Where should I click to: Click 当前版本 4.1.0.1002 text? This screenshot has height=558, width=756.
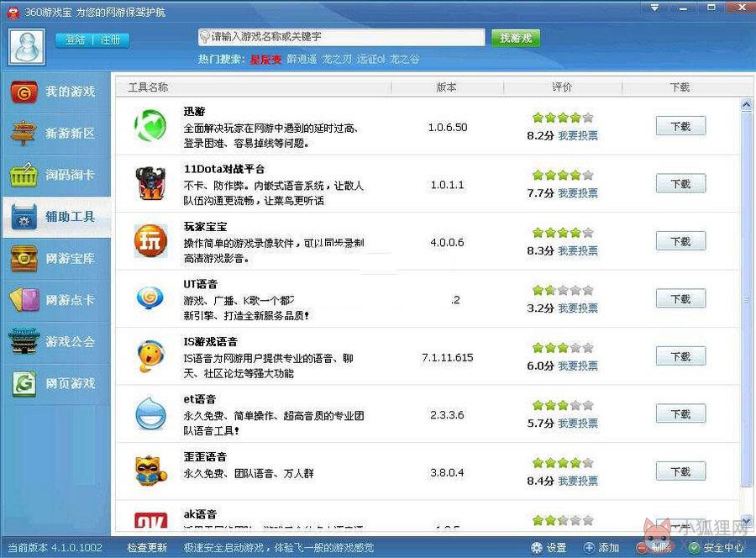[x=55, y=548]
